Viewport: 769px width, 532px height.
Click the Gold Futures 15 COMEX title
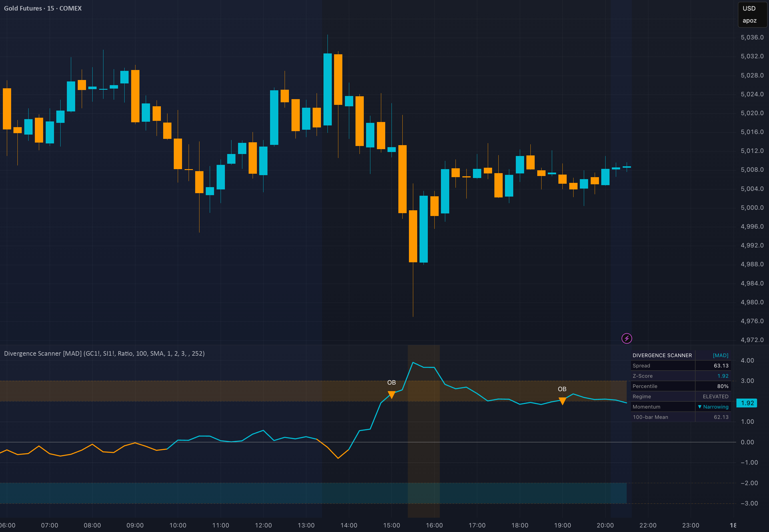(x=43, y=8)
